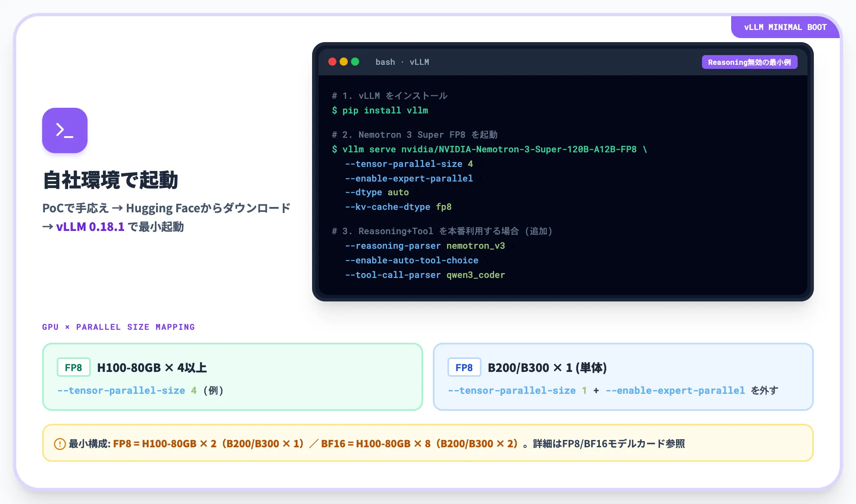
Task: Click the 'H100-80GB × 4以上' card title
Action: pyautogui.click(x=152, y=367)
